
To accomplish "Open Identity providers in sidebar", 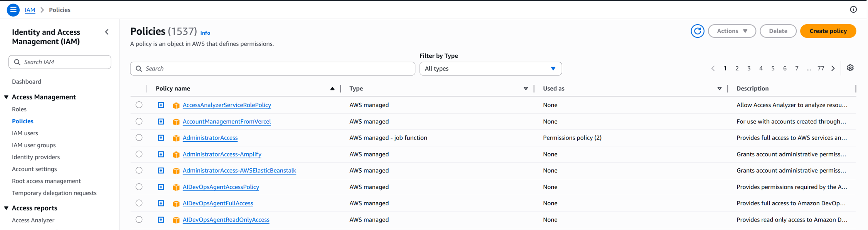I will pyautogui.click(x=36, y=157).
